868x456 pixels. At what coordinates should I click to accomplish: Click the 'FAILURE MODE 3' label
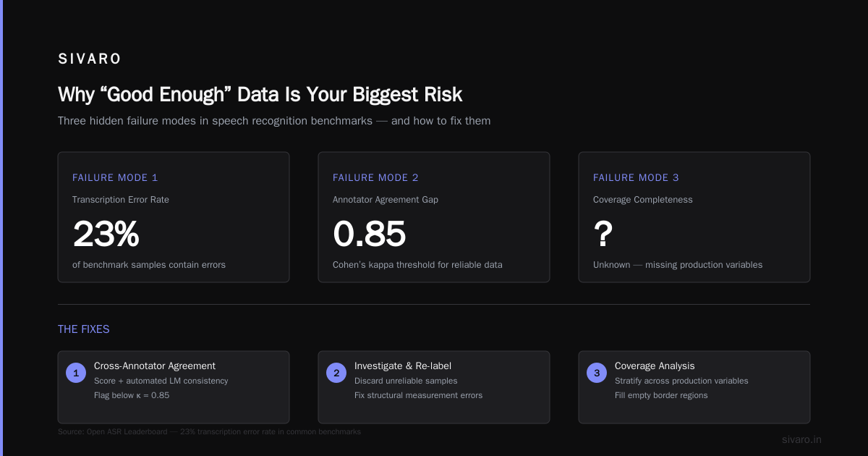click(x=636, y=177)
